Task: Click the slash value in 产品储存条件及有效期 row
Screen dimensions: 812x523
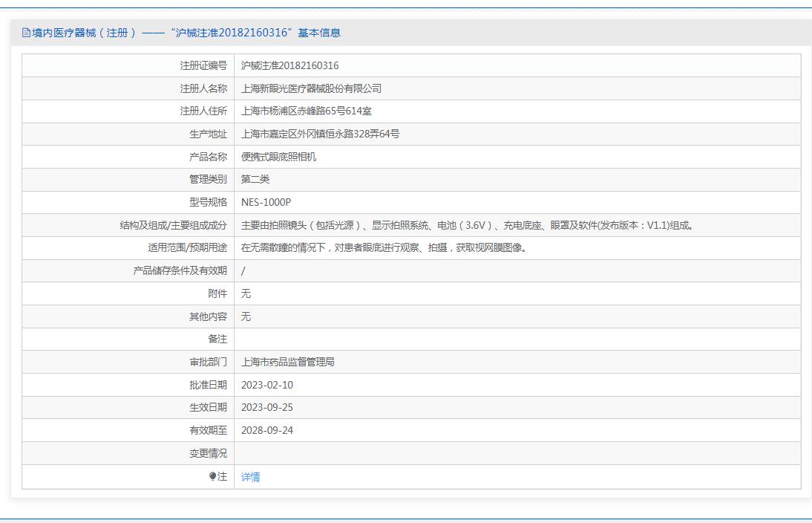Action: [x=243, y=270]
